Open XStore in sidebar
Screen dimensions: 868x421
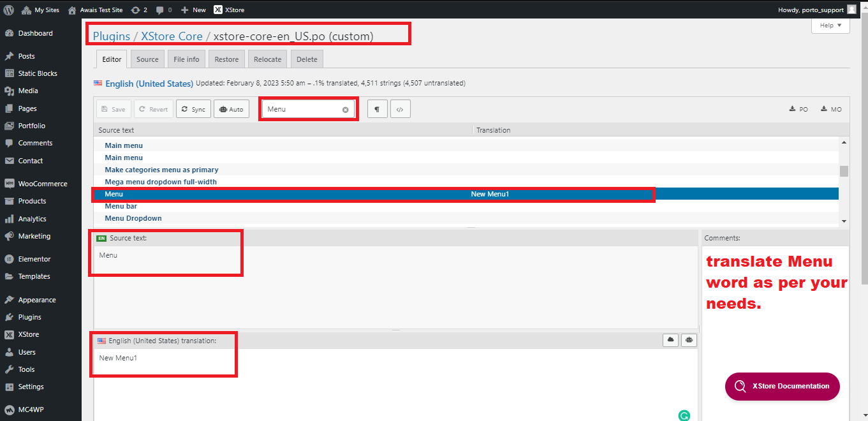pos(28,334)
